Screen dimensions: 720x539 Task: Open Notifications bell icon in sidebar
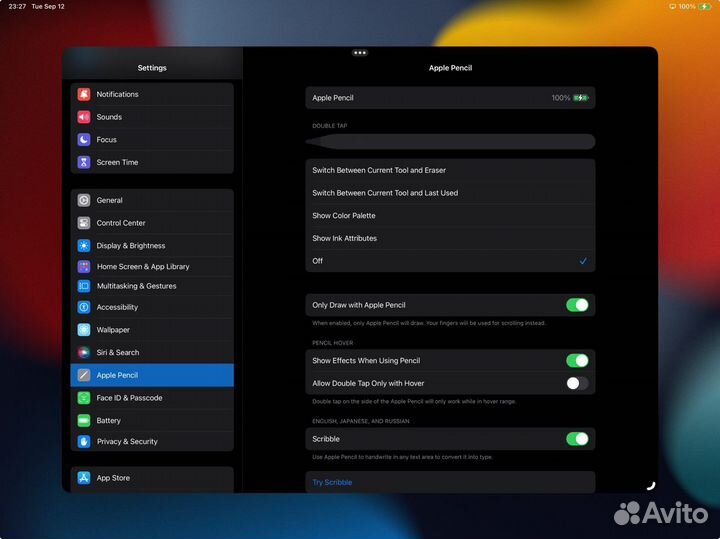coord(84,94)
